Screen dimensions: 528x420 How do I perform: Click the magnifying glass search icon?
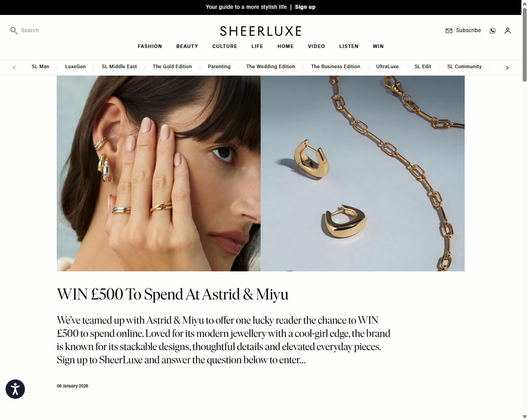pos(14,31)
